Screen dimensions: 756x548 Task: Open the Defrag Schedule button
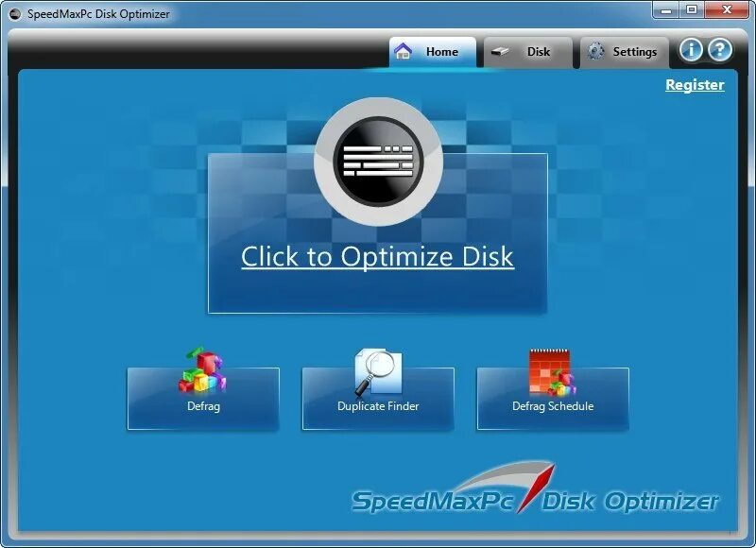pyautogui.click(x=553, y=399)
